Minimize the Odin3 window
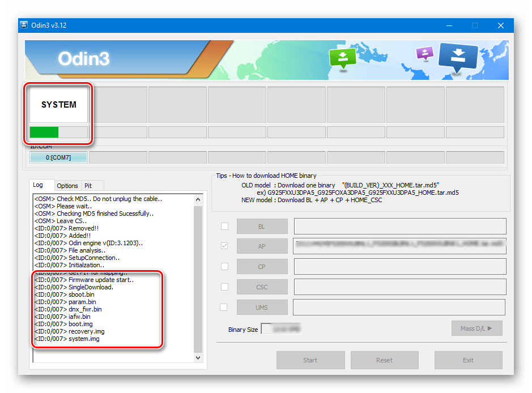The image size is (532, 393). point(449,25)
